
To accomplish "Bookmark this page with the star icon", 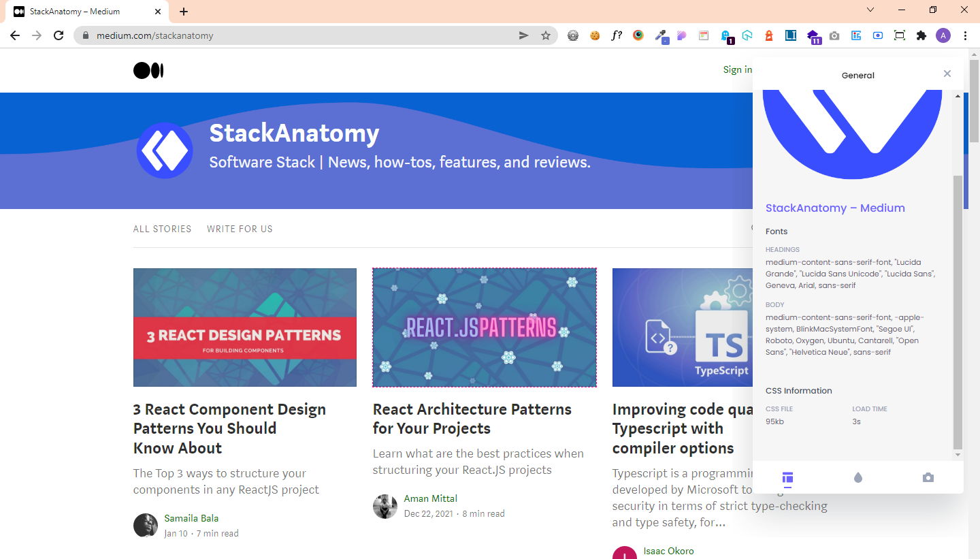I will point(546,35).
